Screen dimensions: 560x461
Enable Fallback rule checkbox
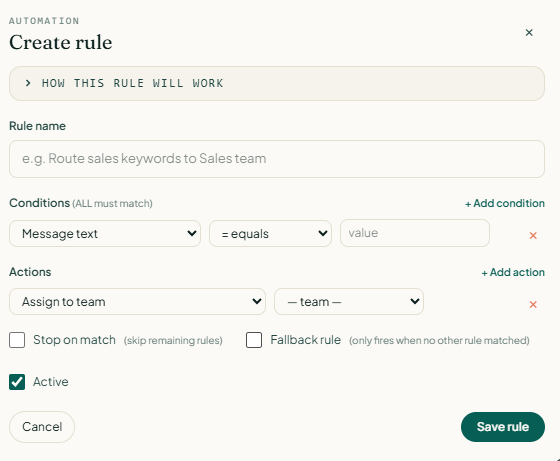pyautogui.click(x=254, y=340)
